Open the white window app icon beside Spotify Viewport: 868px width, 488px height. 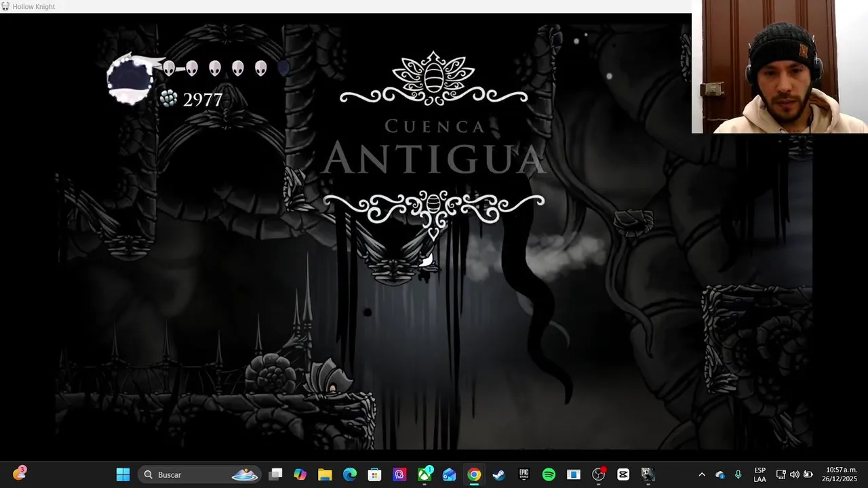click(574, 474)
